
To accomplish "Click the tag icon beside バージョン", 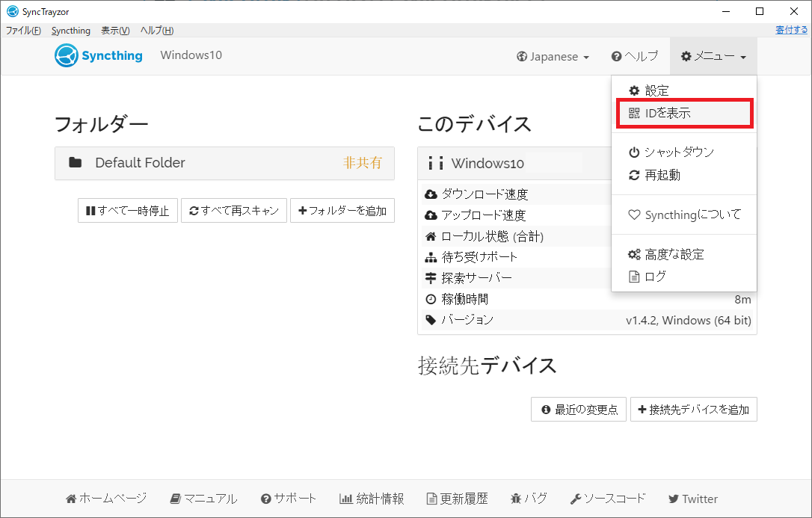I will [x=431, y=320].
